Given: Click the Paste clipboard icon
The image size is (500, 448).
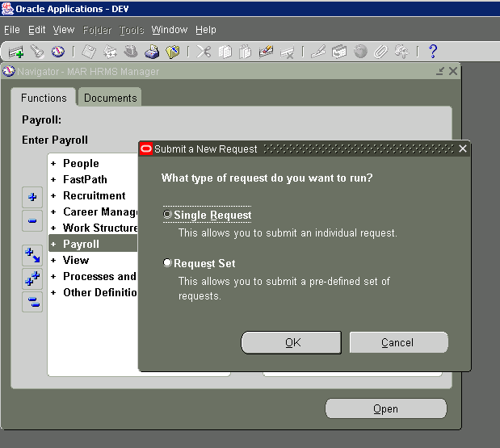Looking at the screenshot, I should 246,52.
